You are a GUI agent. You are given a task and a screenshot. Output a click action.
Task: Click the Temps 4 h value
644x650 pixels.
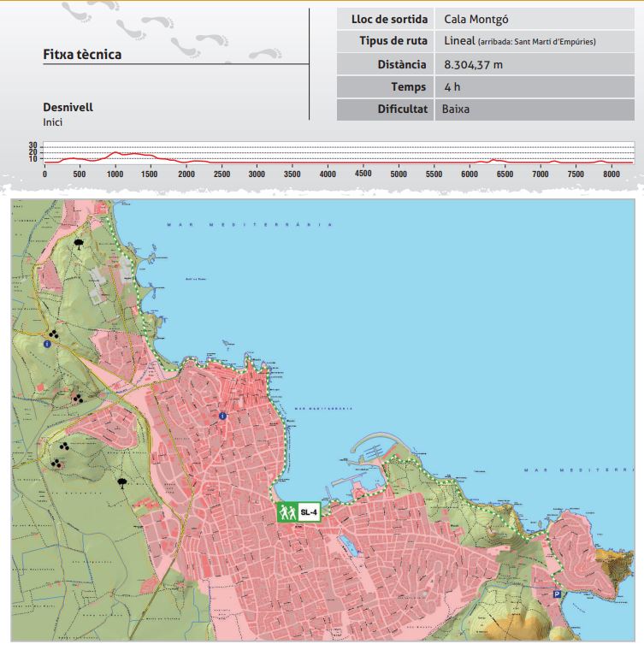[452, 86]
